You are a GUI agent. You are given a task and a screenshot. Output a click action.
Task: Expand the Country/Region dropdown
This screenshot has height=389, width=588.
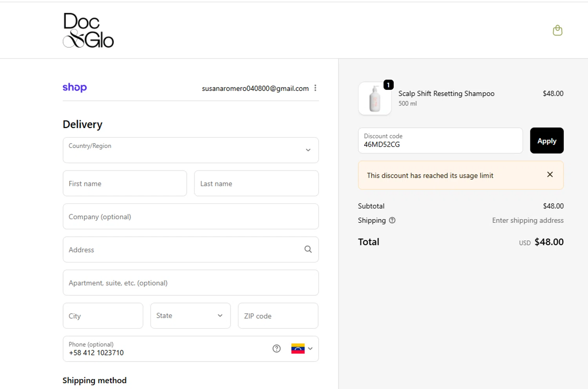191,150
